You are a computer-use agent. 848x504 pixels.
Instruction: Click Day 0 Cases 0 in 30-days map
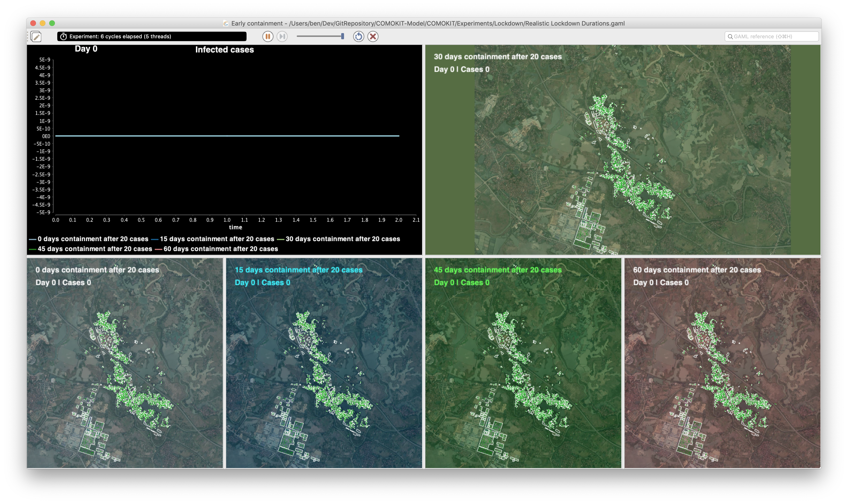pos(462,69)
